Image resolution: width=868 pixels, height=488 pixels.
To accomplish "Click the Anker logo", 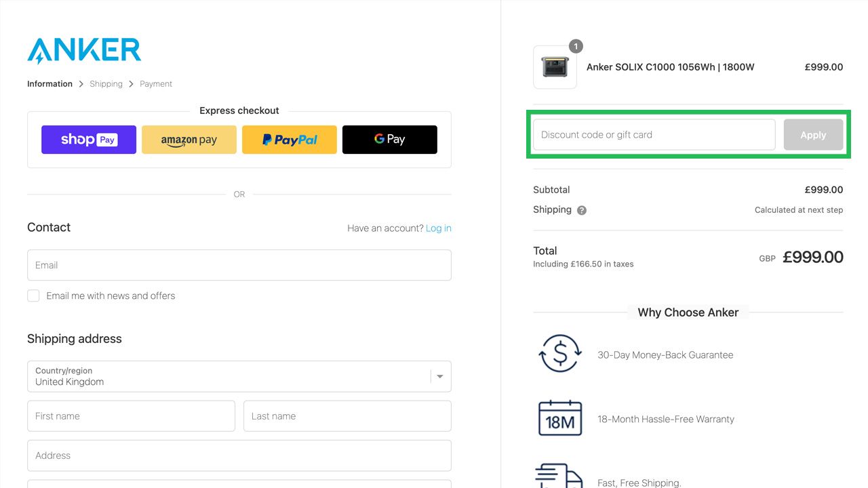I will point(84,51).
